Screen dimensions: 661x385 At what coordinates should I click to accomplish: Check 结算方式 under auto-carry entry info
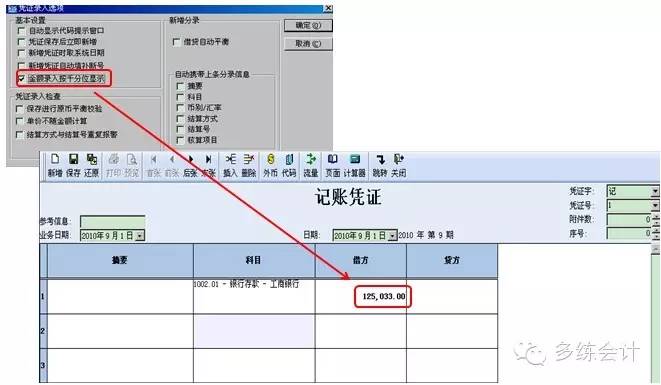pyautogui.click(x=180, y=119)
